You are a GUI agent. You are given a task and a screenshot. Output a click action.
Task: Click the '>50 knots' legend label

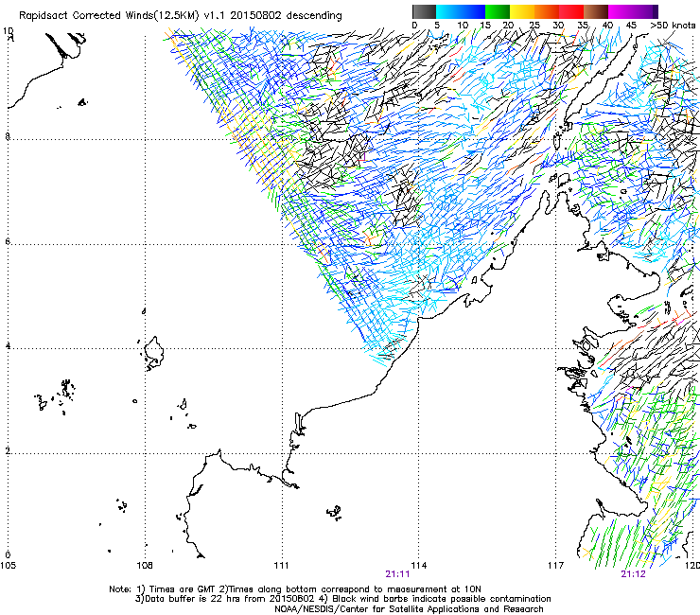[673, 25]
